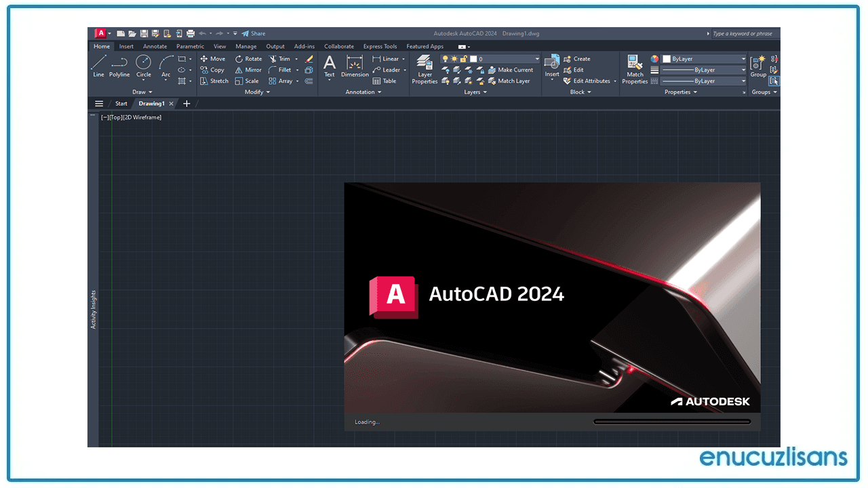Select the Text annotation tool
The width and height of the screenshot is (868, 488).
pyautogui.click(x=330, y=66)
